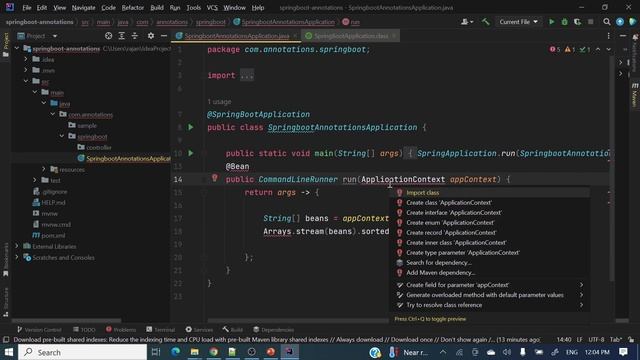Click run gutter icon beside class declaration

(191, 127)
